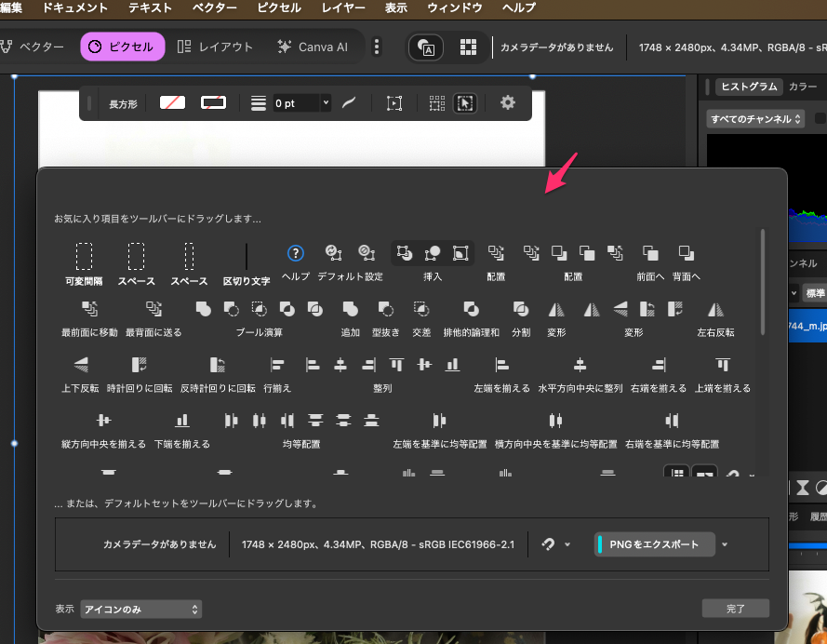Click the 左右反転 (flip horizontal) icon
The width and height of the screenshot is (827, 644).
[x=715, y=308]
